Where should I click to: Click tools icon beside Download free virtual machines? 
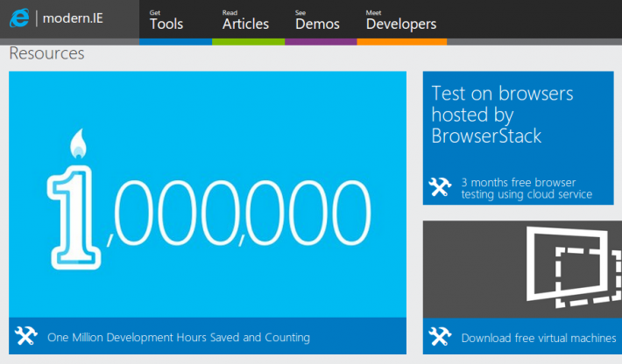440,337
